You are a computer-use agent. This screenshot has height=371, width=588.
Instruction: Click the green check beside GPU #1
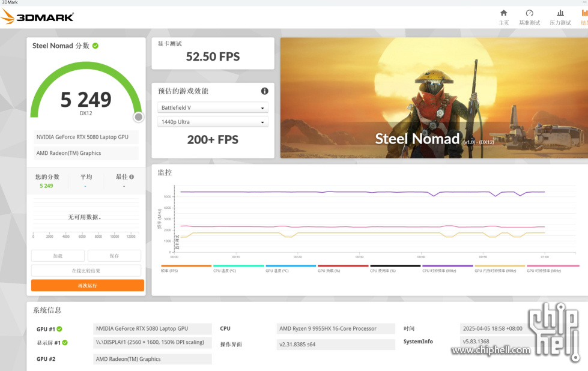pos(59,329)
